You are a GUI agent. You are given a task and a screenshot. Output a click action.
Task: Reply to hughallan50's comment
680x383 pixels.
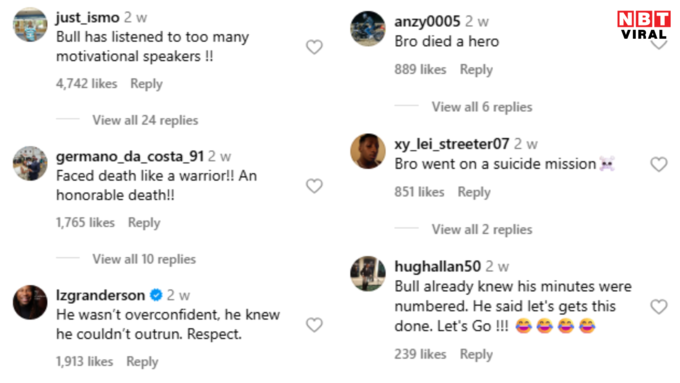[x=476, y=354]
